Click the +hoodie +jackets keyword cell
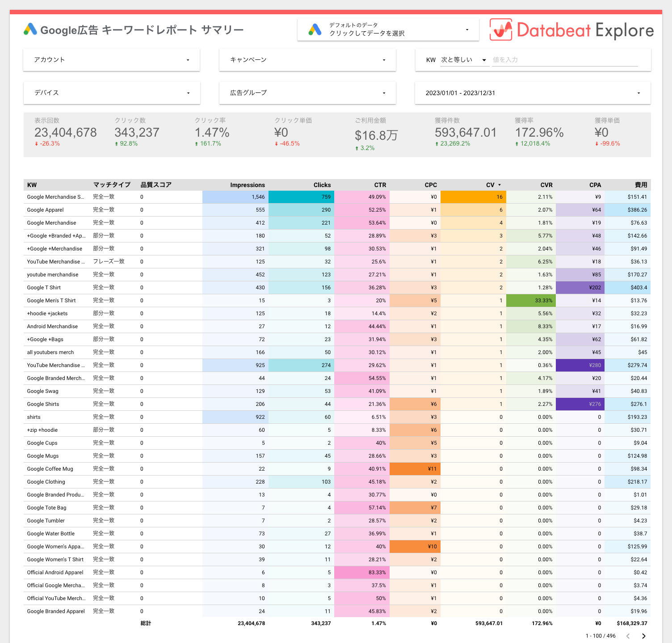Image resolution: width=672 pixels, height=643 pixels. [47, 313]
